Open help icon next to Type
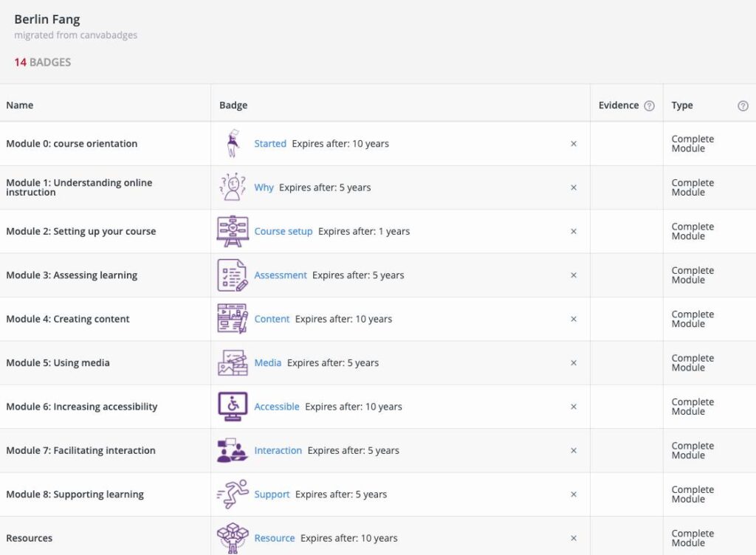Viewport: 756px width, 555px height. (x=743, y=106)
